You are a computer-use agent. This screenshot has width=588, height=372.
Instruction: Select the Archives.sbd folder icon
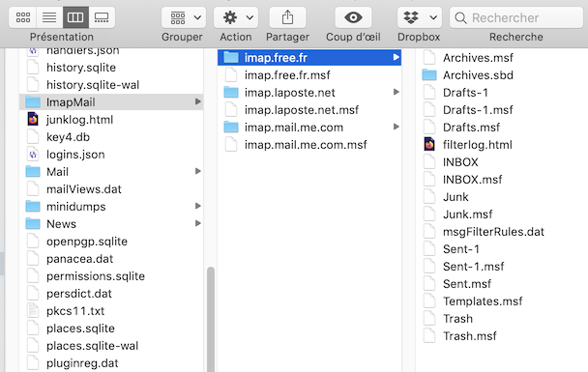click(x=429, y=75)
